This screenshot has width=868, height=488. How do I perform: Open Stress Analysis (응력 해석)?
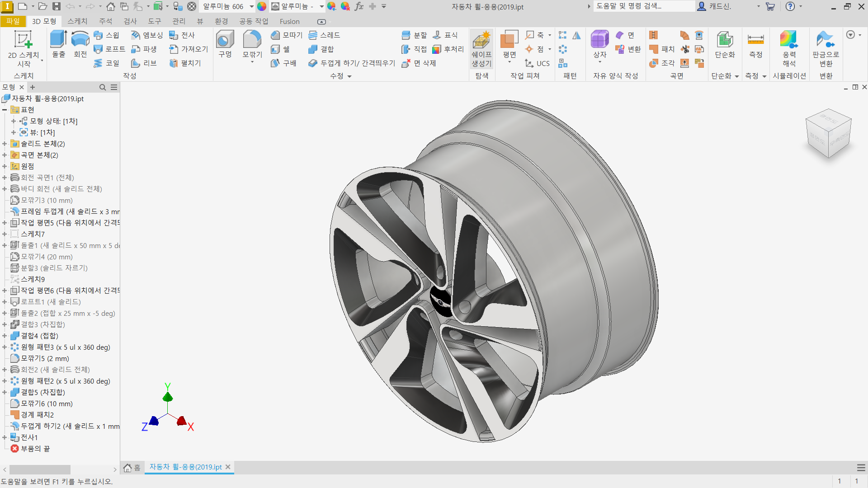(789, 49)
